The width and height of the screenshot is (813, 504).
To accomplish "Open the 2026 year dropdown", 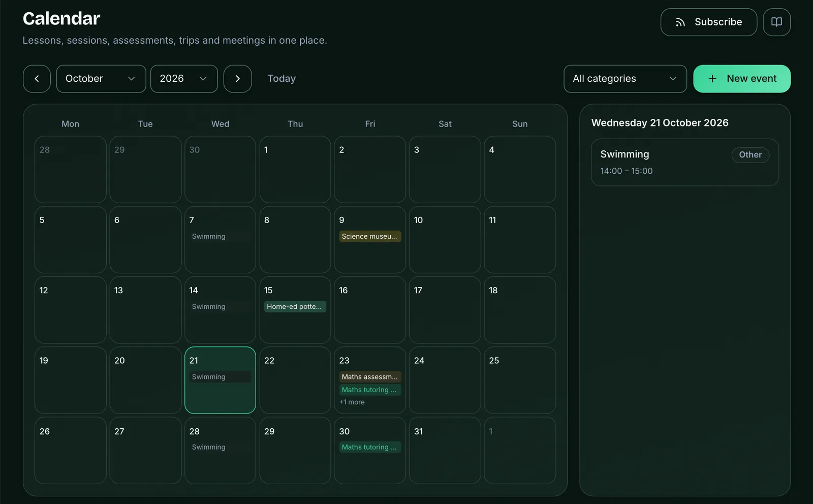I will pos(184,79).
